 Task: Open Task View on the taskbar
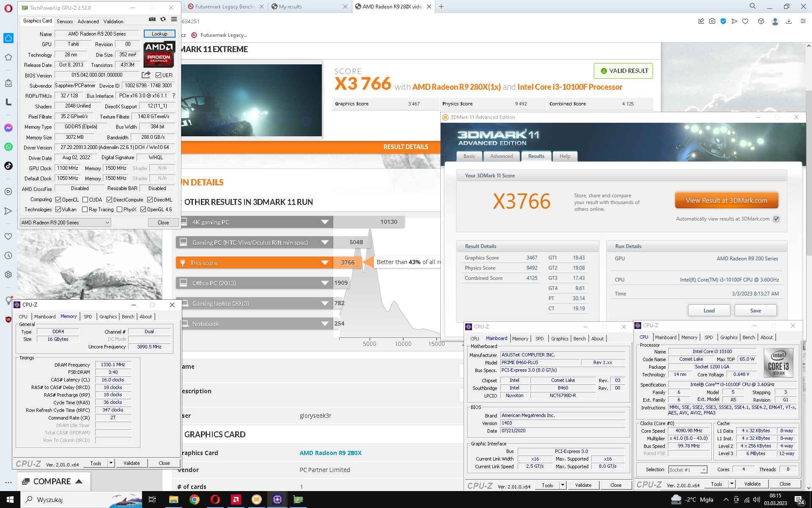pos(152,500)
